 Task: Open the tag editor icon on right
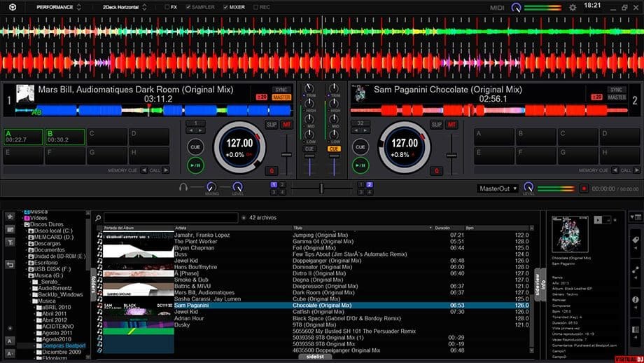[x=636, y=240]
